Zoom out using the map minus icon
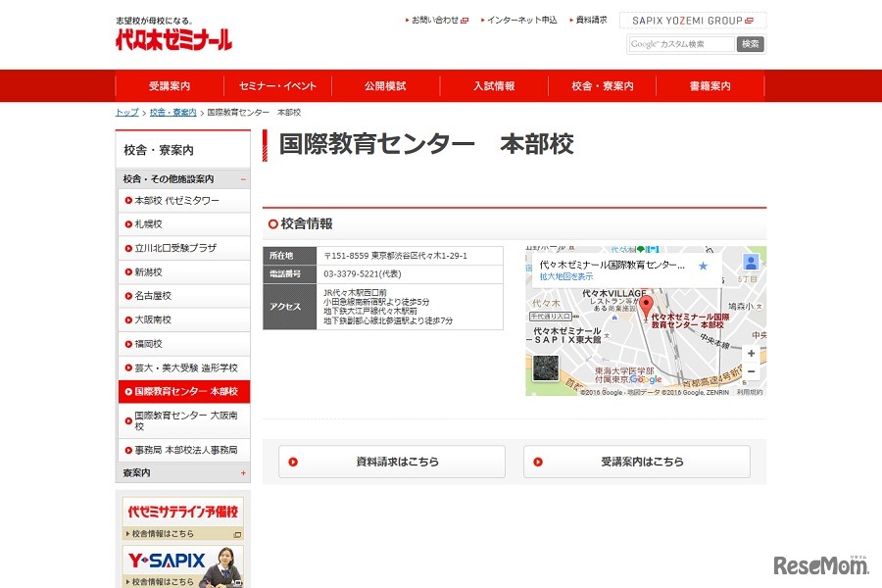Image resolution: width=882 pixels, height=588 pixels. [x=751, y=372]
